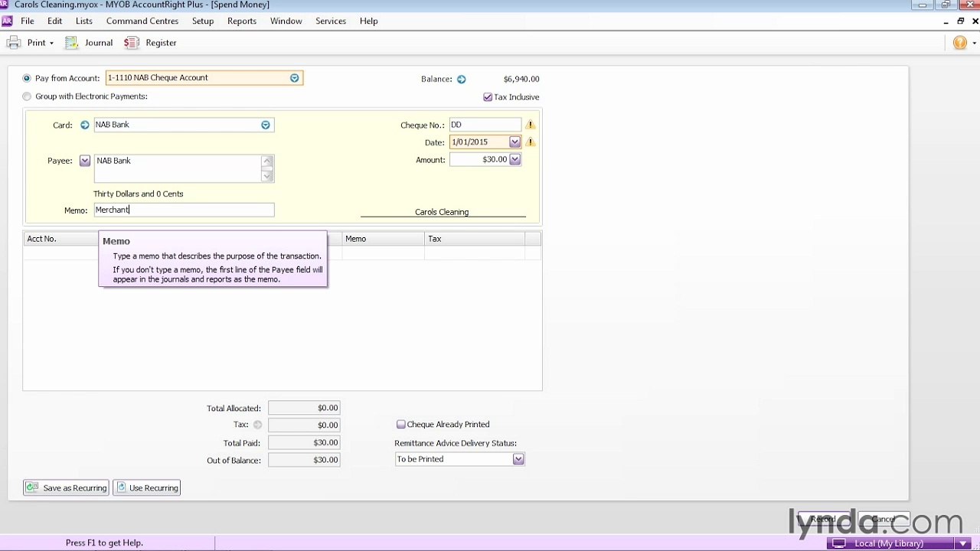980x551 pixels.
Task: Open the Register toolbar button
Action: pyautogui.click(x=151, y=43)
